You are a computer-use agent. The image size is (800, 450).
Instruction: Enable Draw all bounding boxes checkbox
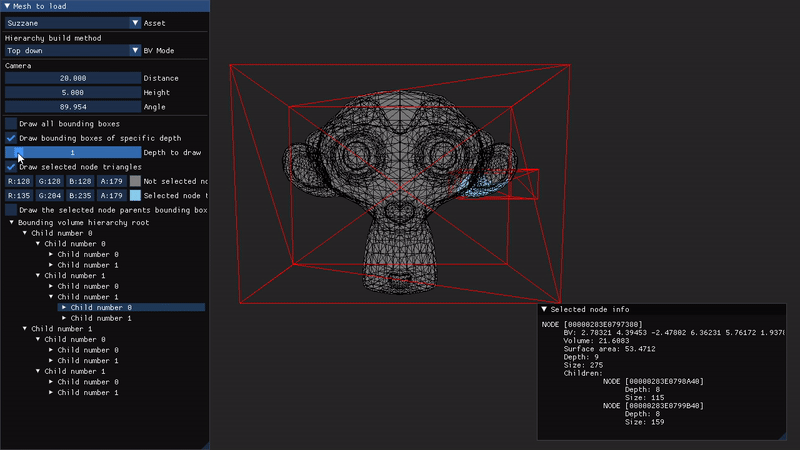(x=11, y=123)
